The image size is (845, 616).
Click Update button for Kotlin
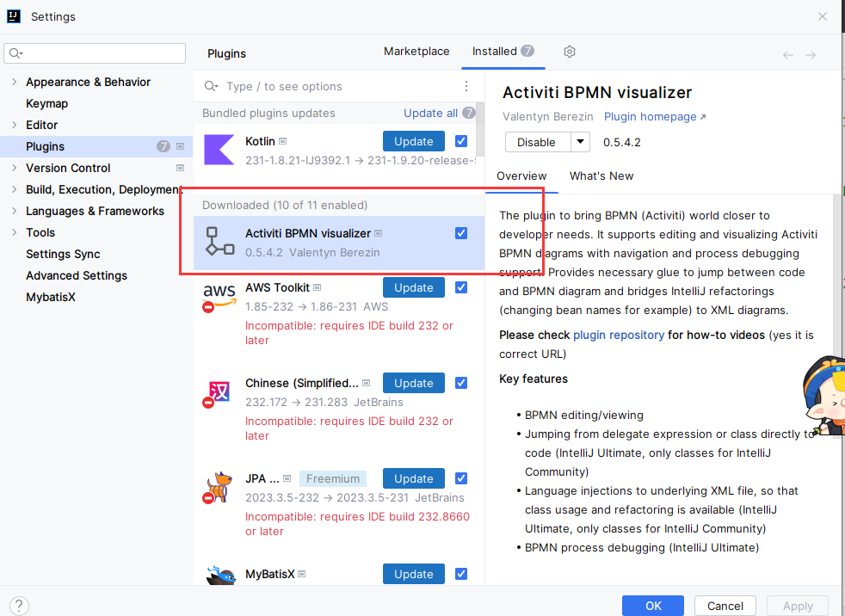pyautogui.click(x=414, y=141)
